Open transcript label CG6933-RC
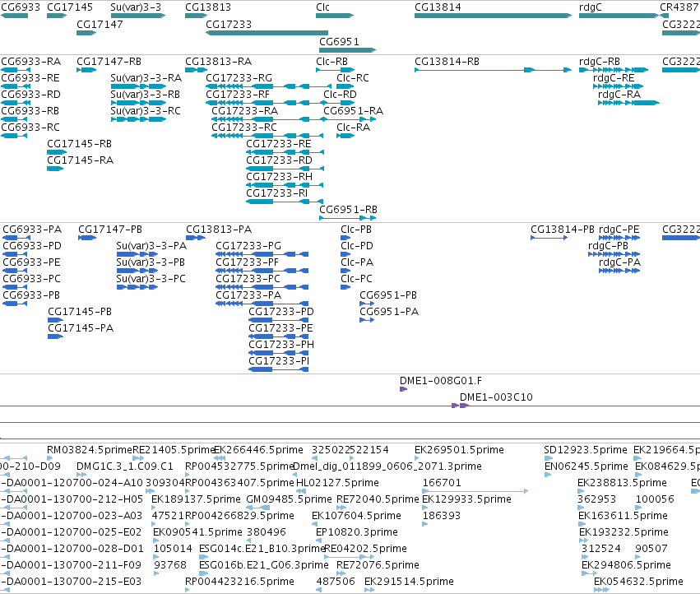This screenshot has width=700, height=594. coord(30,128)
